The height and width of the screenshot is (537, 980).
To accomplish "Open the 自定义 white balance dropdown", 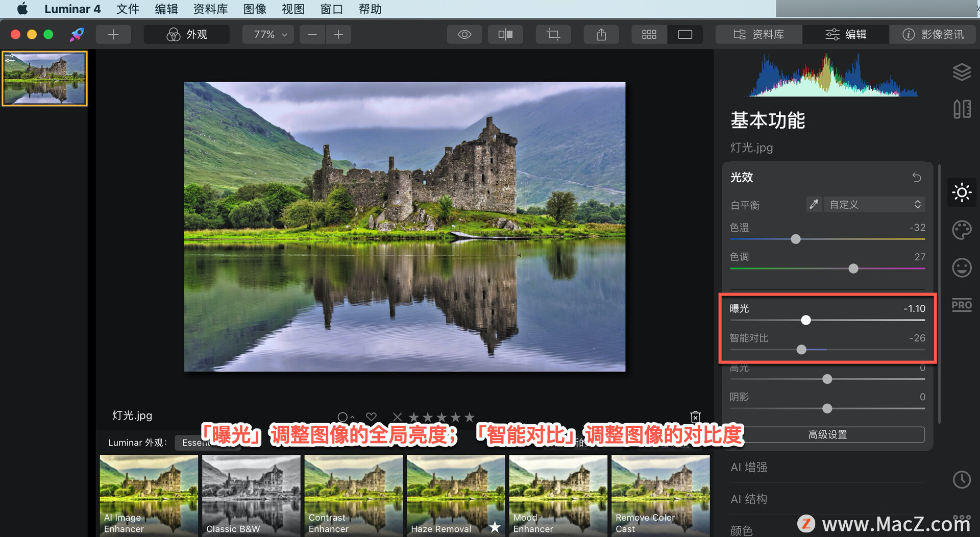I will pyautogui.click(x=874, y=204).
